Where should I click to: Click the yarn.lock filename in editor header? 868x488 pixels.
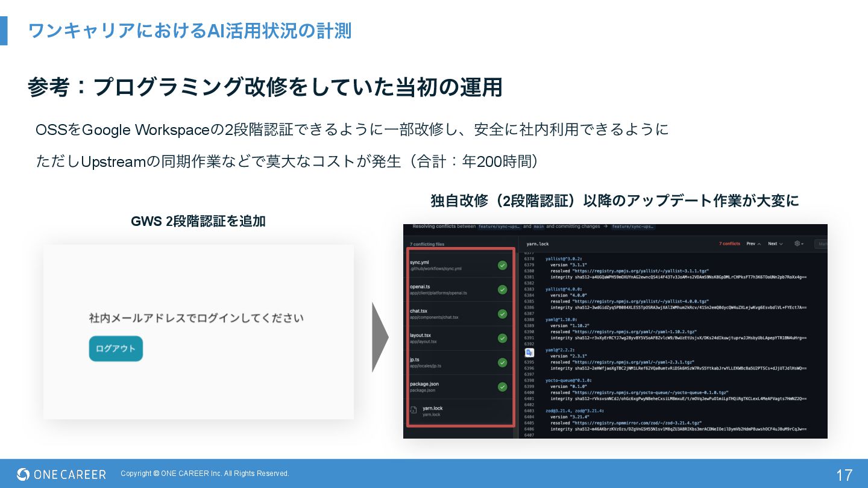coord(538,244)
